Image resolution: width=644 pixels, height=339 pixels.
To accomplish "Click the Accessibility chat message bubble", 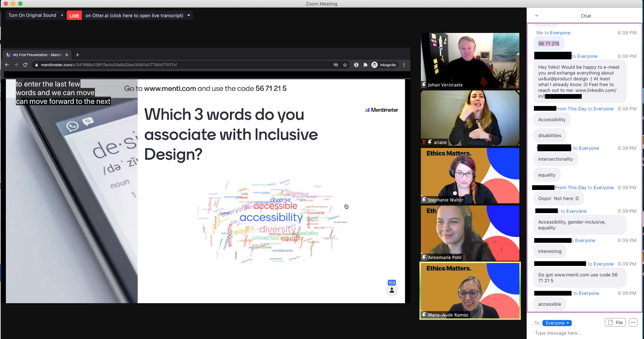I will point(552,120).
